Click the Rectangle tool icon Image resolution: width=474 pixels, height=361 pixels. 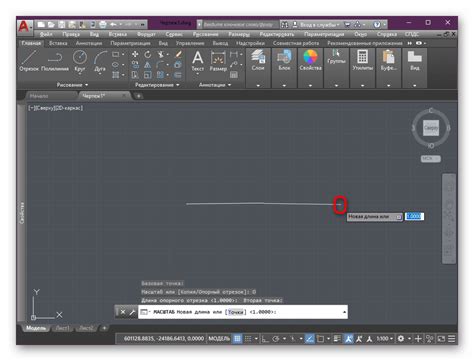tap(116, 54)
